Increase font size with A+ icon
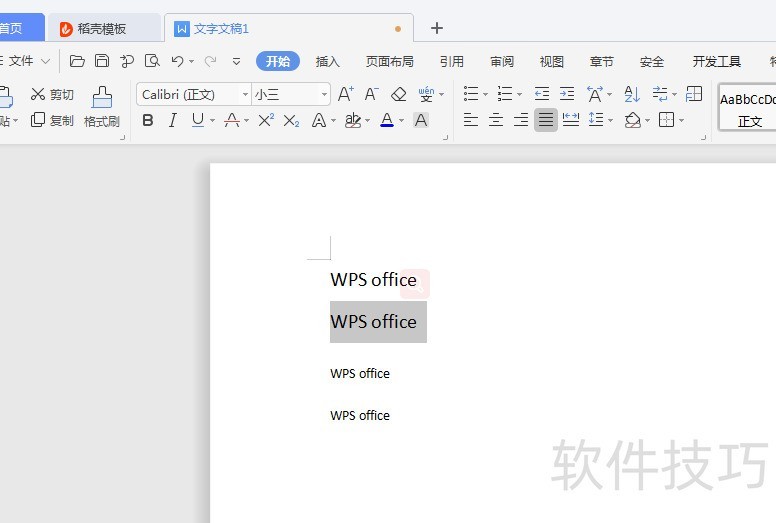This screenshot has width=776, height=523. click(x=345, y=94)
